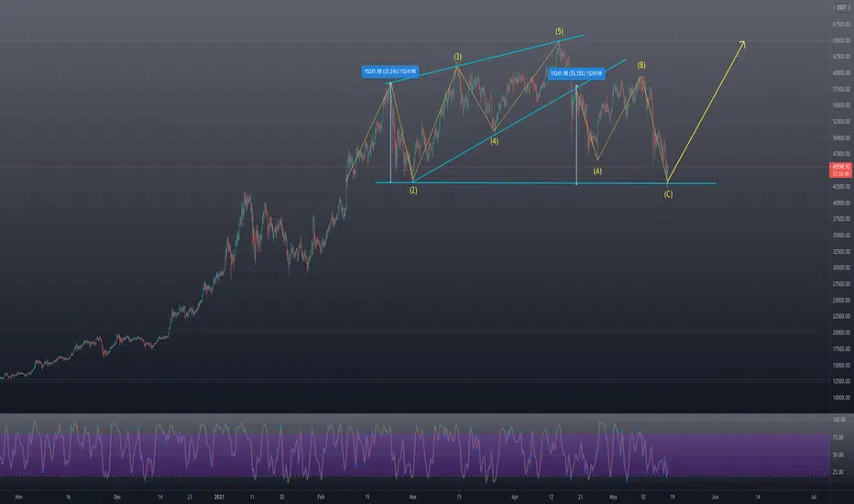
Task: Select the wave label (5)
Action: pos(559,31)
